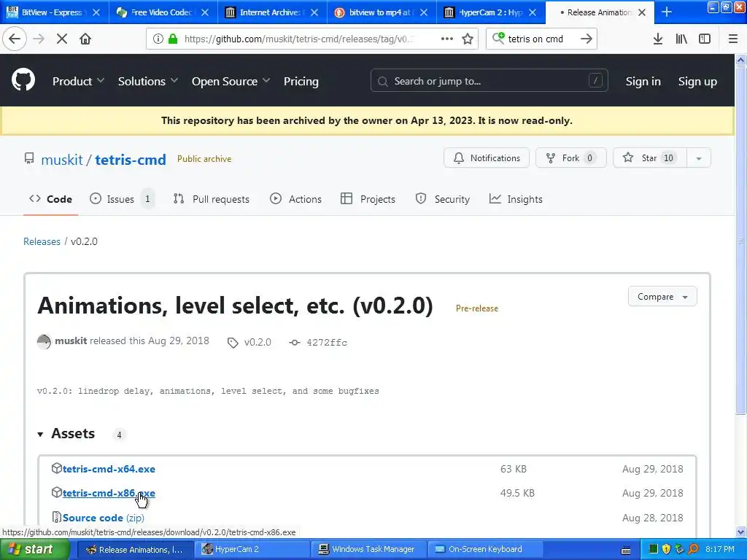This screenshot has width=747, height=560.
Task: Go back using the browser back arrow
Action: pos(15,39)
